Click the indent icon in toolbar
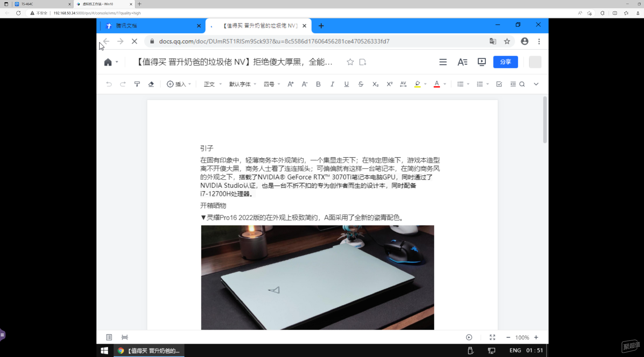The height and width of the screenshot is (357, 644). point(513,84)
